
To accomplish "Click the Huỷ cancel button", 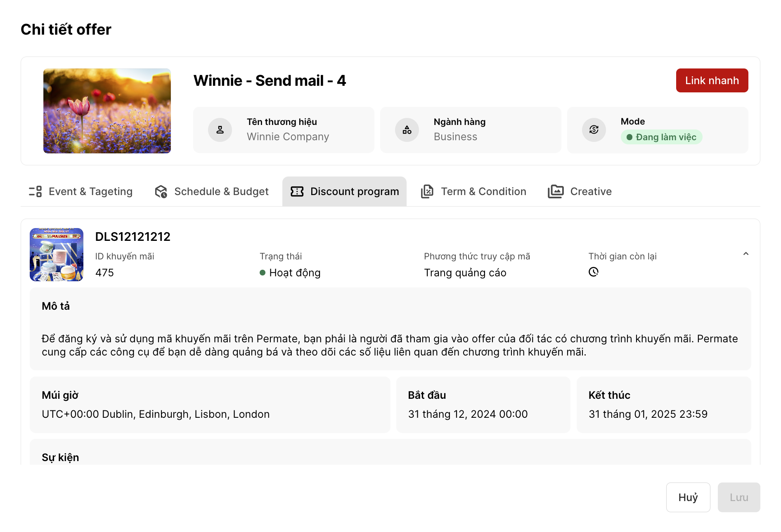I will [688, 497].
